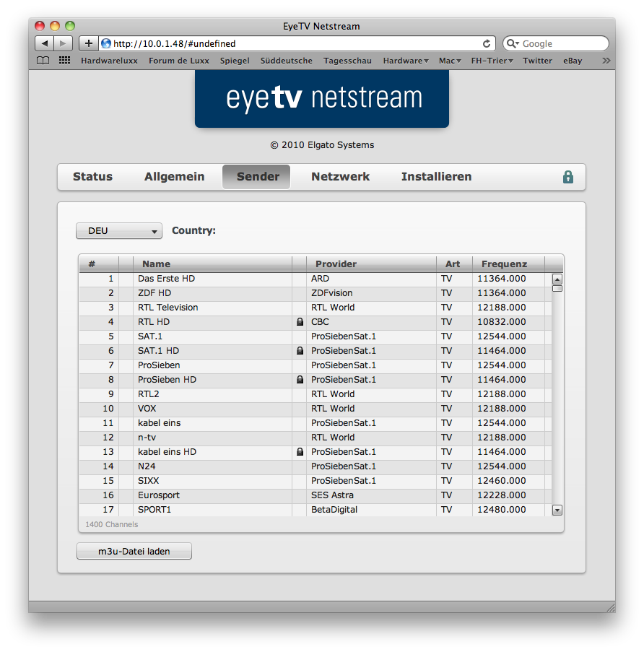The height and width of the screenshot is (652, 644).
Task: Select the RTL Television channel
Action: [315, 308]
